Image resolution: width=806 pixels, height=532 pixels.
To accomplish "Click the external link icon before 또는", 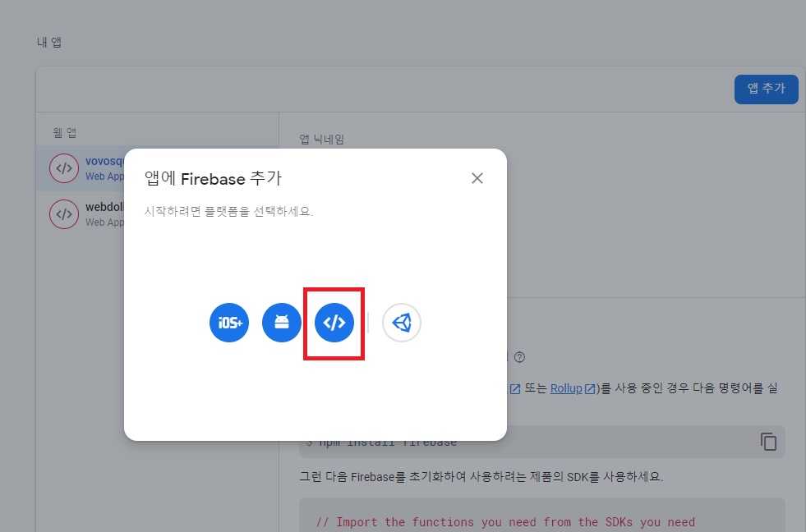I will click(x=514, y=389).
